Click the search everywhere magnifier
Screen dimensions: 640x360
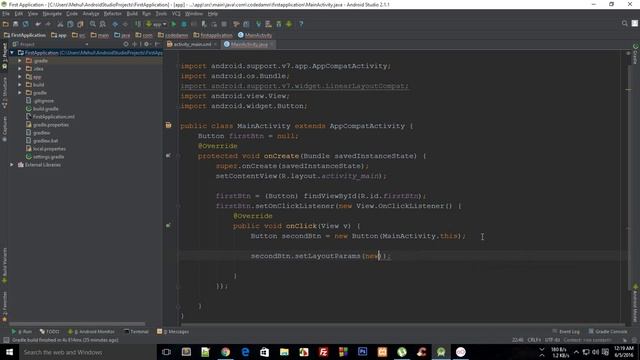pyautogui.click(x=624, y=24)
